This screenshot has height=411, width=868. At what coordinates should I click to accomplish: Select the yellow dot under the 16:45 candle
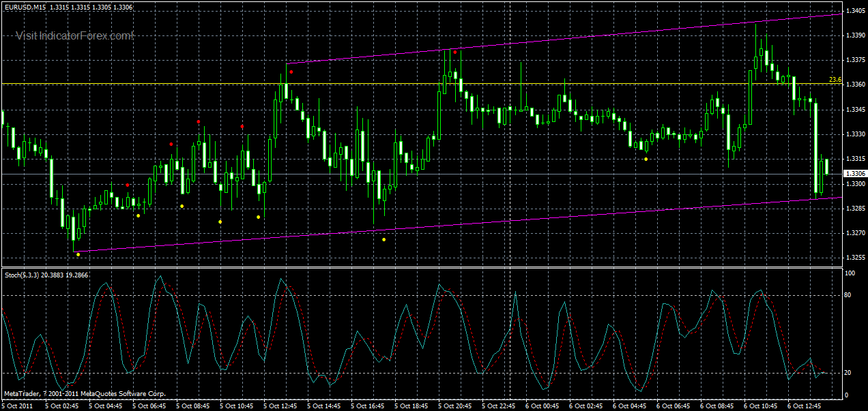(x=384, y=239)
